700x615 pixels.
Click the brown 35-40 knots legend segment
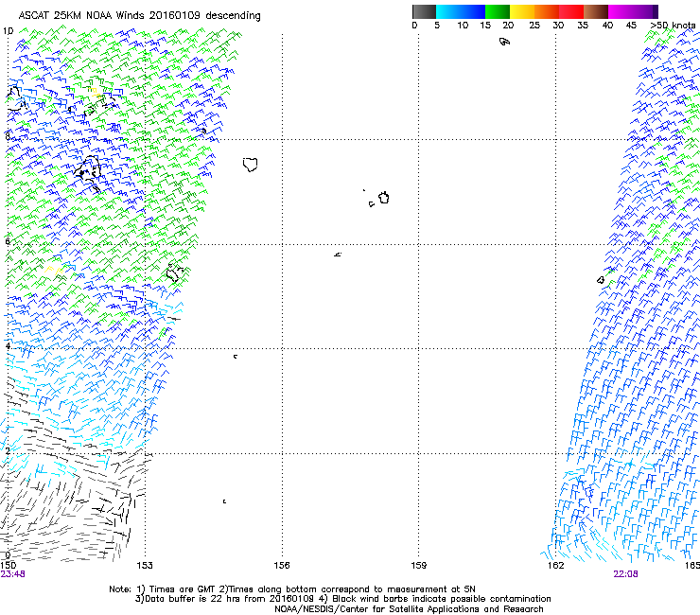point(596,11)
